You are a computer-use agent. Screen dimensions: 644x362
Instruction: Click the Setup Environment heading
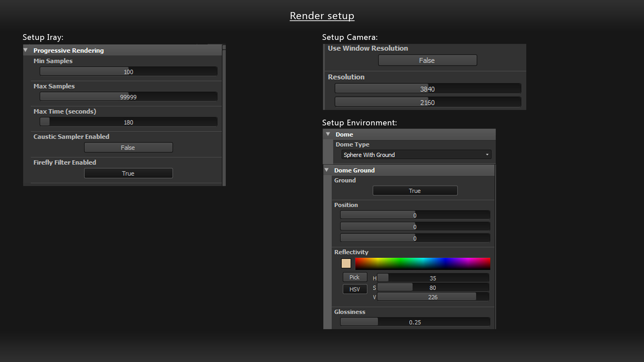click(x=359, y=123)
